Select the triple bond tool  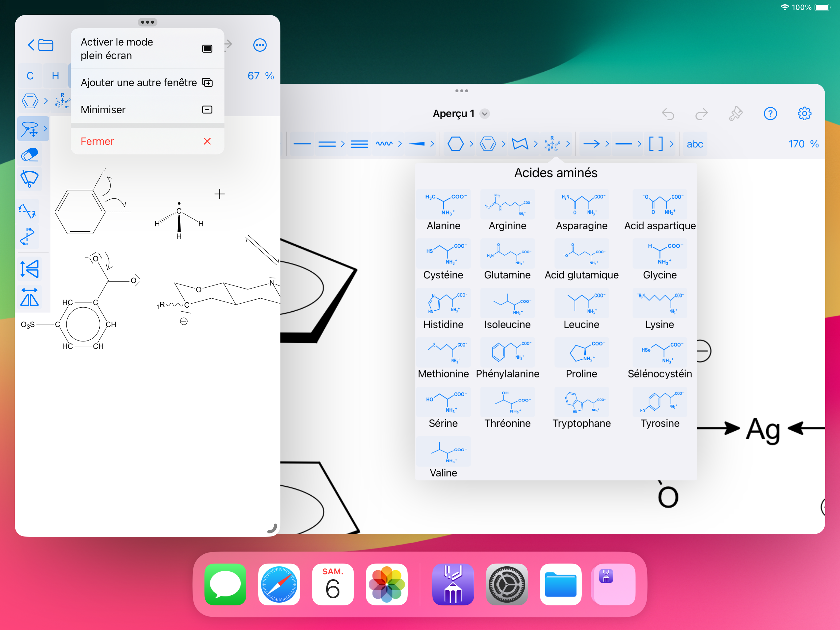click(359, 144)
